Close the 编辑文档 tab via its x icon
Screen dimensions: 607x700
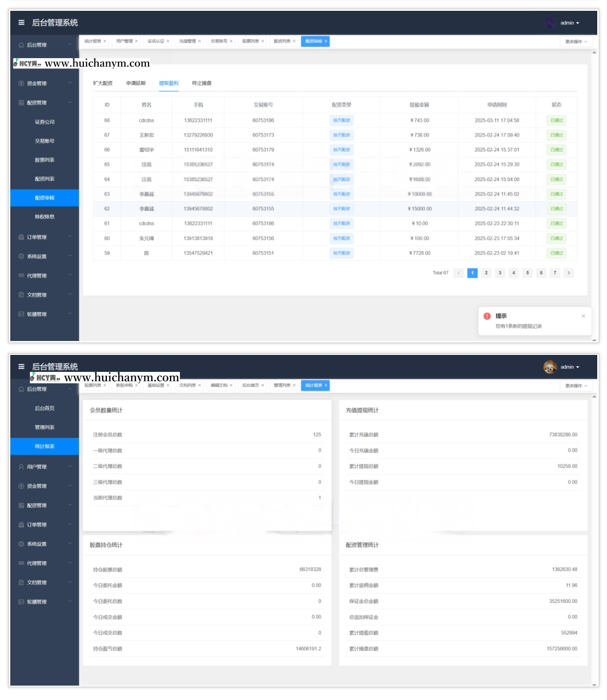(231, 385)
